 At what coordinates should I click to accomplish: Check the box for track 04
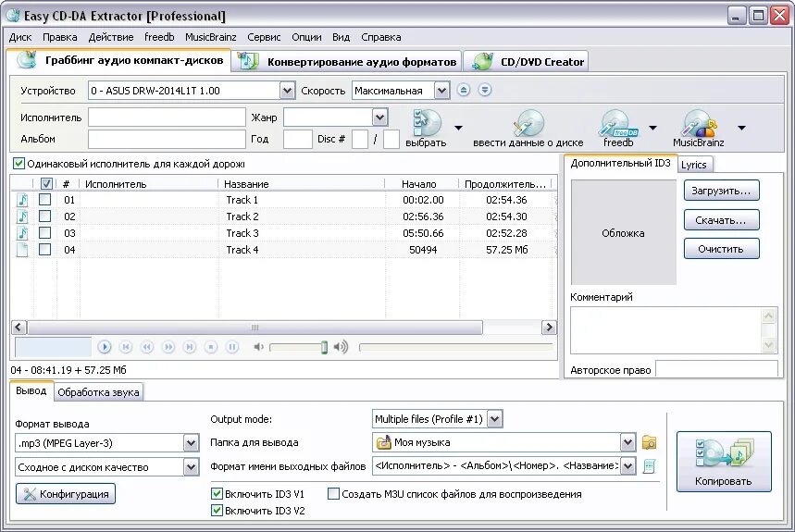45,250
